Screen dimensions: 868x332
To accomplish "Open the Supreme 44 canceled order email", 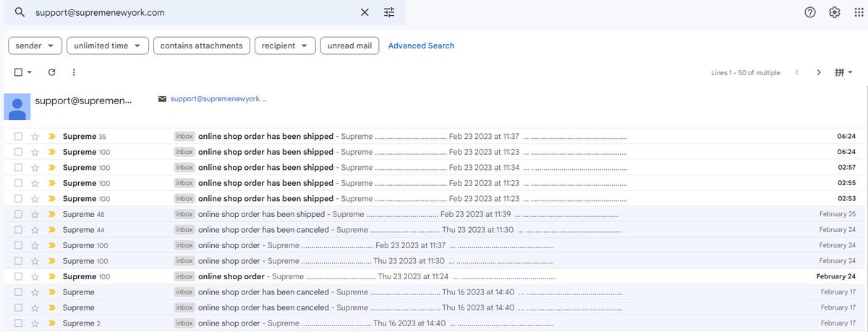I will click(434, 230).
